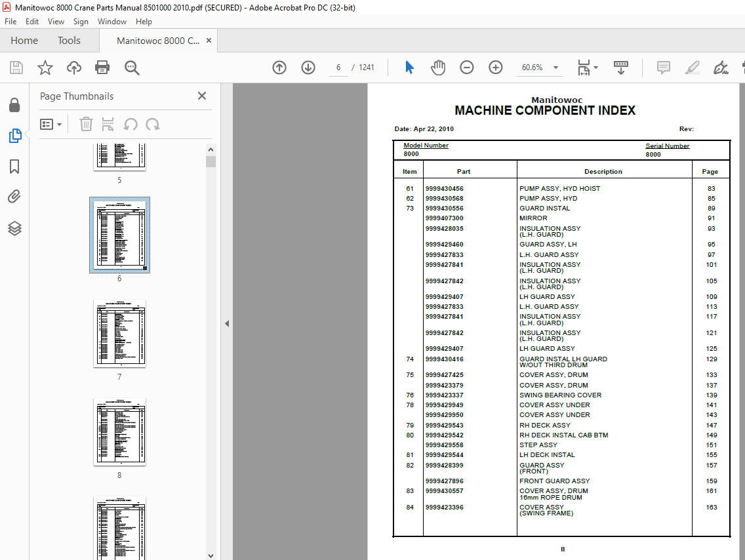Expand fit page options dropdown arrow
This screenshot has height=560, width=745.
(596, 68)
